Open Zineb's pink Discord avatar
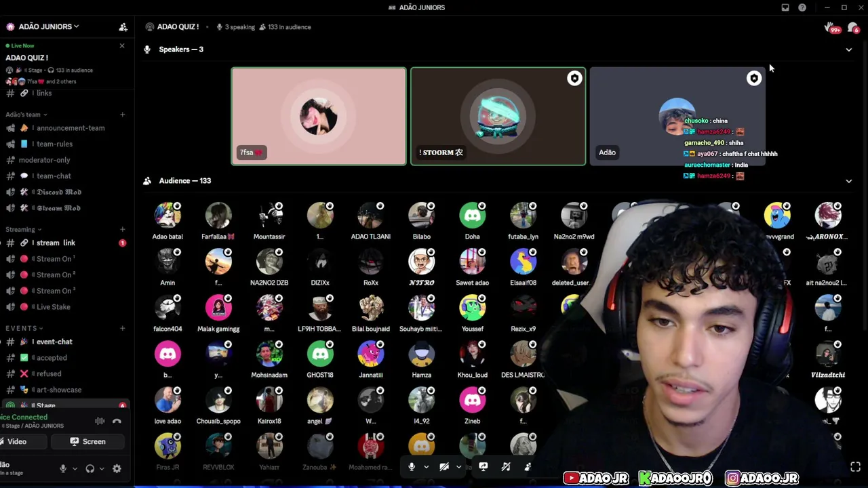The height and width of the screenshot is (488, 868). click(x=472, y=400)
